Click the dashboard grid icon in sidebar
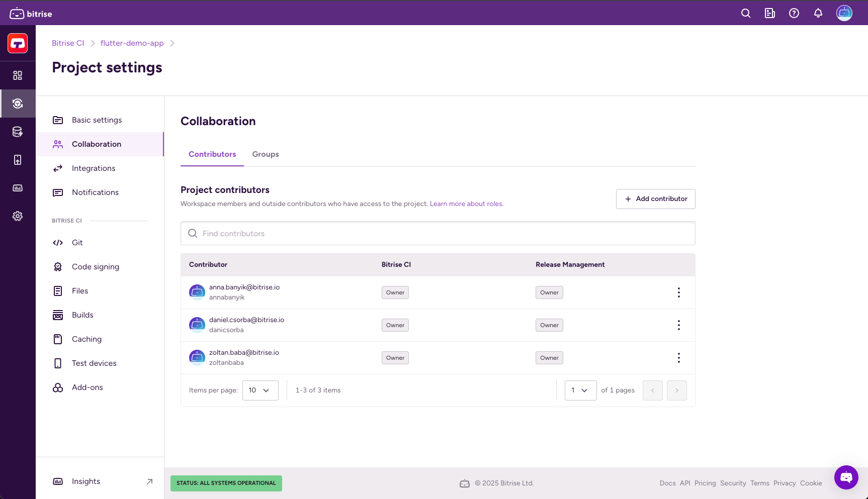 pyautogui.click(x=18, y=75)
